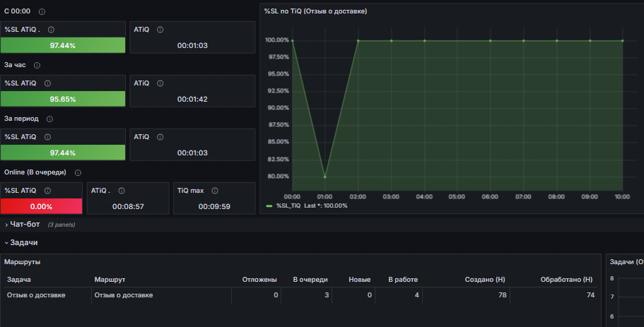Click the red 0.00% gauge bar
Image resolution: width=644 pixels, height=327 pixels.
point(42,206)
